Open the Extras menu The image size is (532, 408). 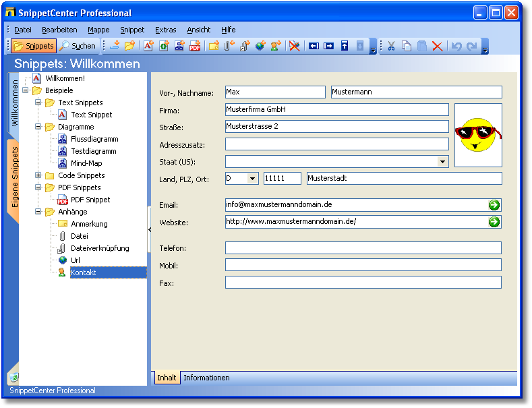[166, 30]
